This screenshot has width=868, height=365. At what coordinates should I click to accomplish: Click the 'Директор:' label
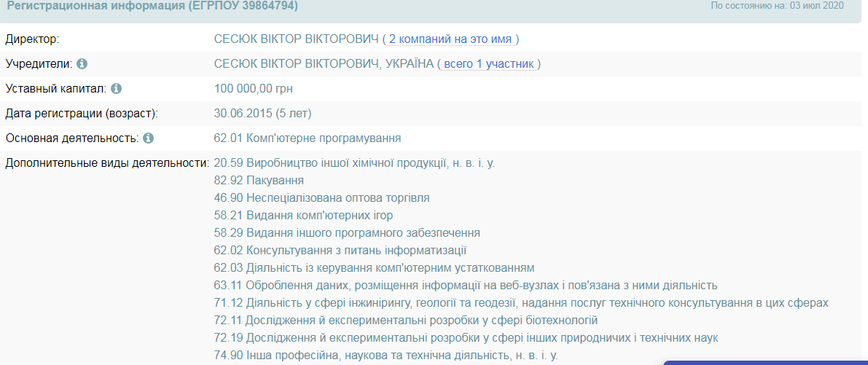click(x=32, y=39)
